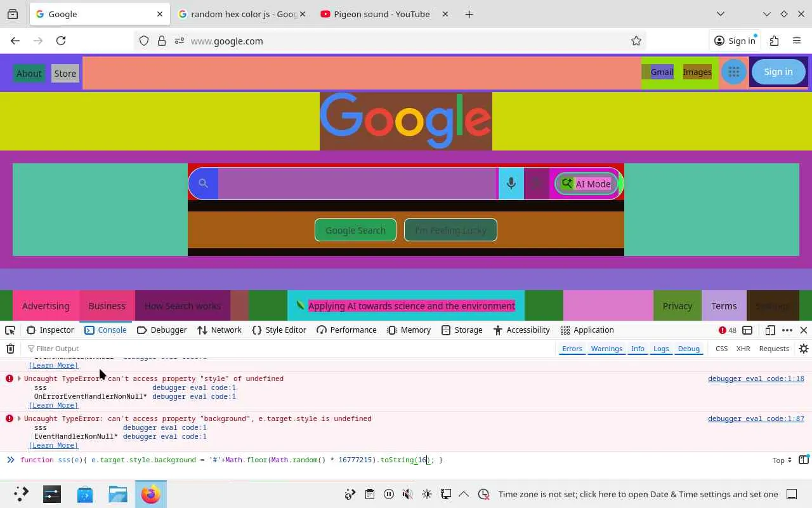Open site permissions icon in address bar
The width and height of the screenshot is (812, 508).
(x=180, y=41)
